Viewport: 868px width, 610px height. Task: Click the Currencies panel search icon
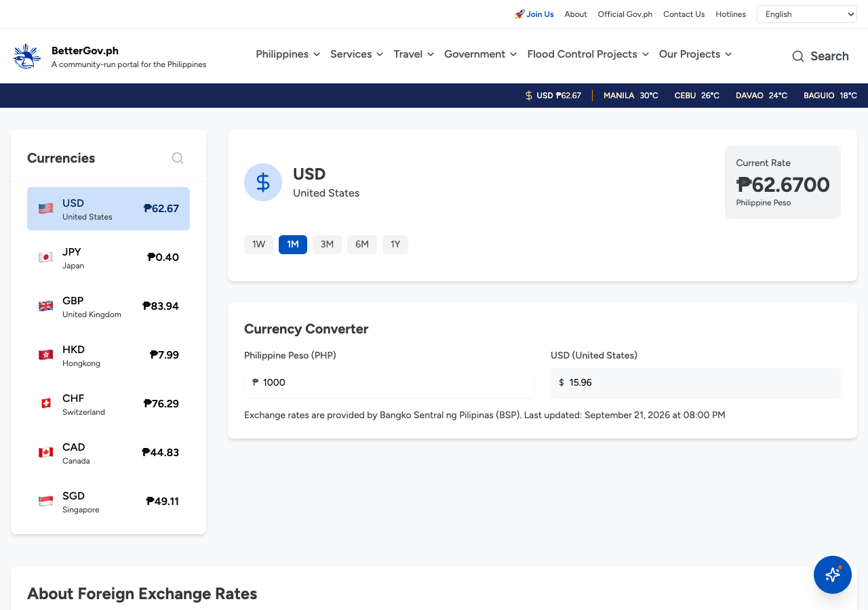(178, 158)
